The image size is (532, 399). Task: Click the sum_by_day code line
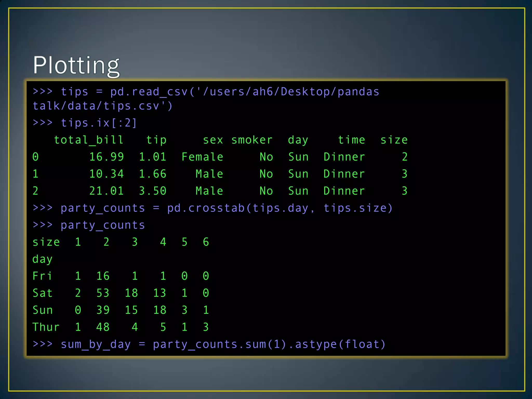pos(209,344)
